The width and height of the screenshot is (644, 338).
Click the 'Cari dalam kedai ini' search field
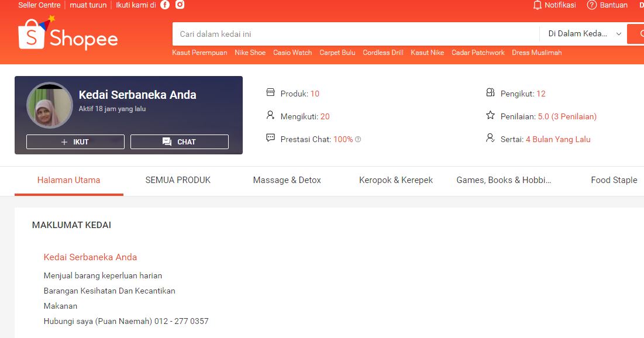coord(351,34)
